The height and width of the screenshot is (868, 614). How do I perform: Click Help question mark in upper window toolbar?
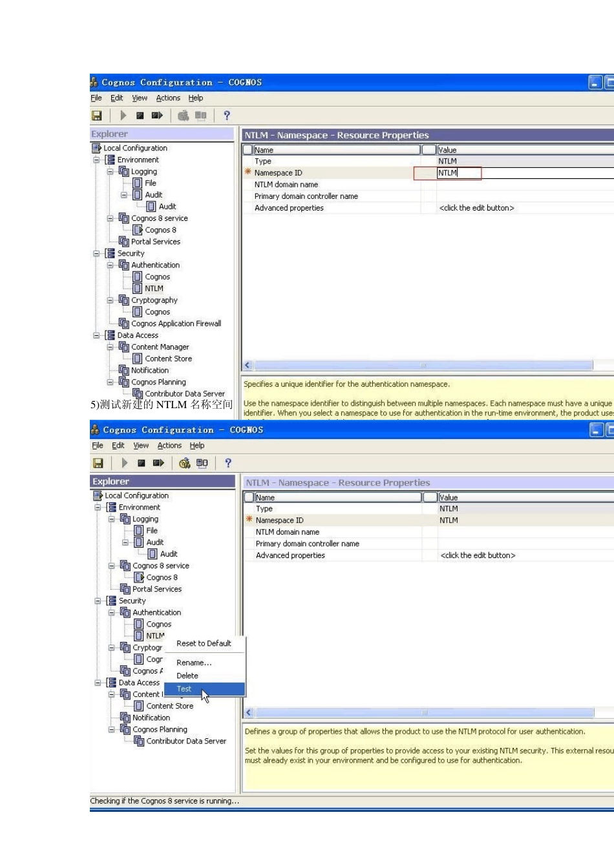[x=226, y=116]
